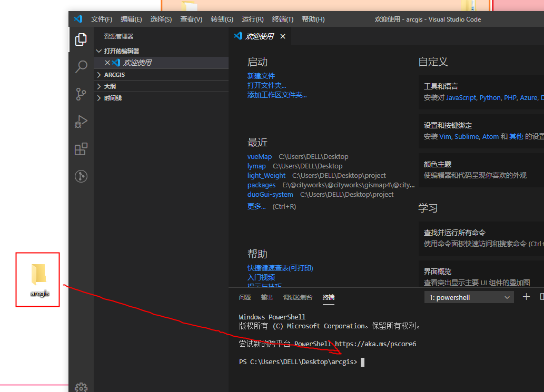Open recent project light_Weight
Screen dimensions: 544x392
pos(266,175)
